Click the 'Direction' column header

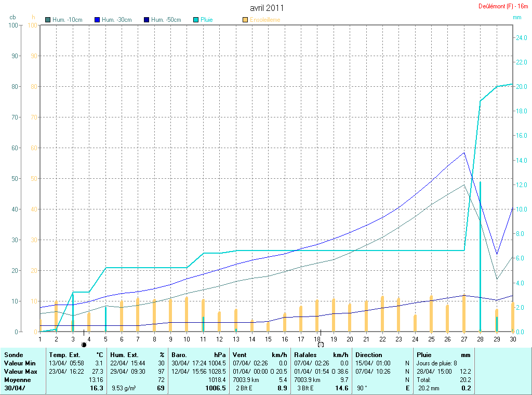click(369, 355)
